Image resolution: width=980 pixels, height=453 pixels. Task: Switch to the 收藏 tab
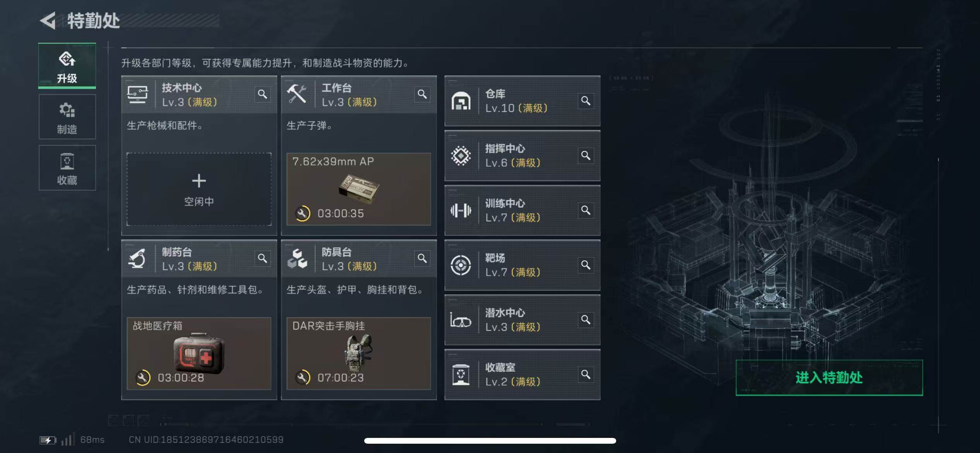pos(67,168)
